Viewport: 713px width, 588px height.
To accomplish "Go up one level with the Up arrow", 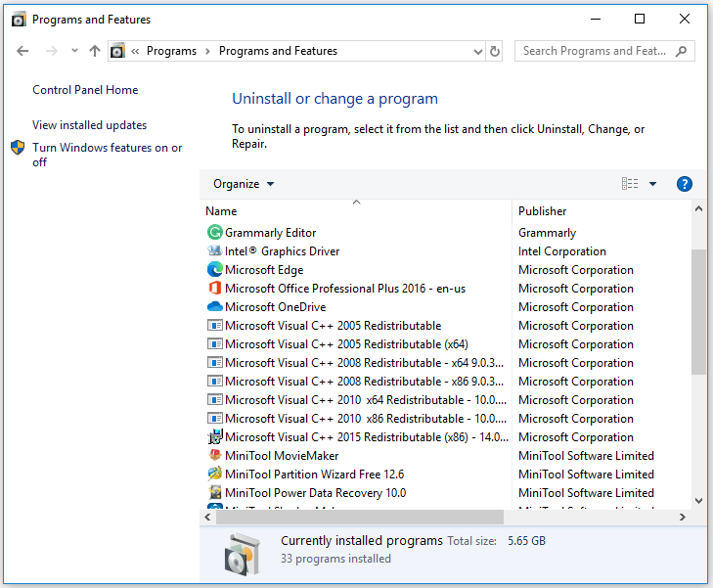I will coord(95,51).
